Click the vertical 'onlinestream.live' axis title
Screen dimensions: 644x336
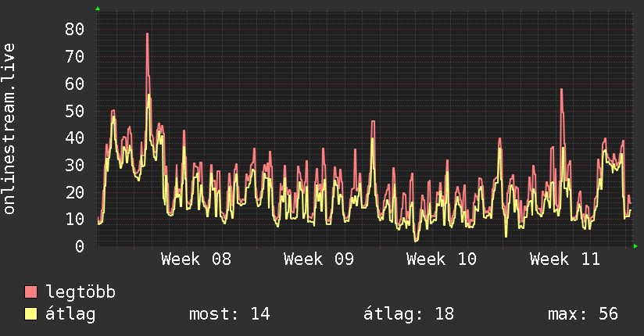point(9,129)
